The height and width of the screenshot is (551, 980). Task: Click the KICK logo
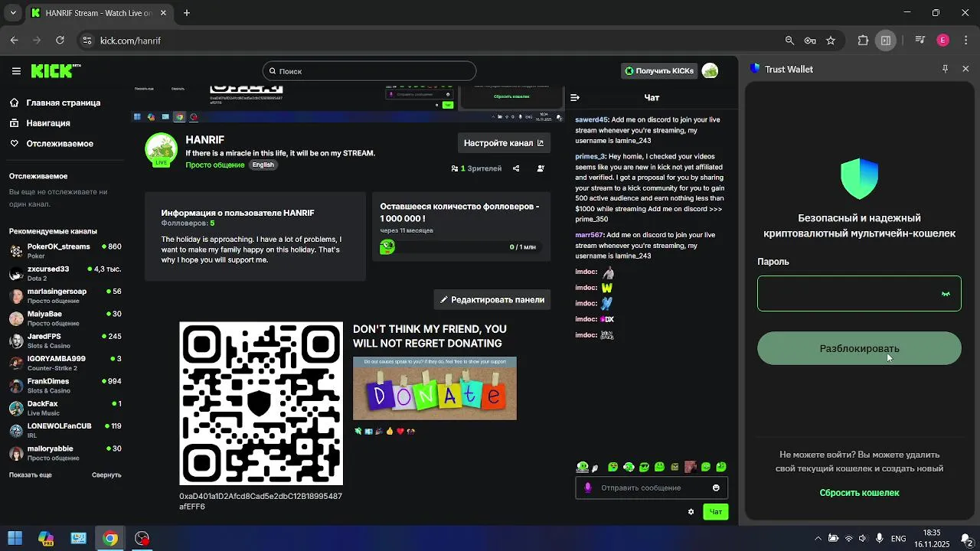click(x=55, y=70)
